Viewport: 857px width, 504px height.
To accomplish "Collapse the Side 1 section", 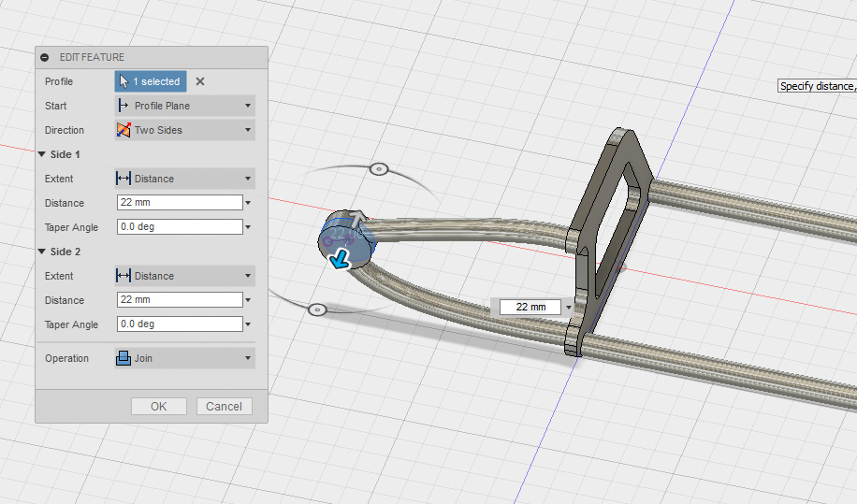I will coord(42,154).
